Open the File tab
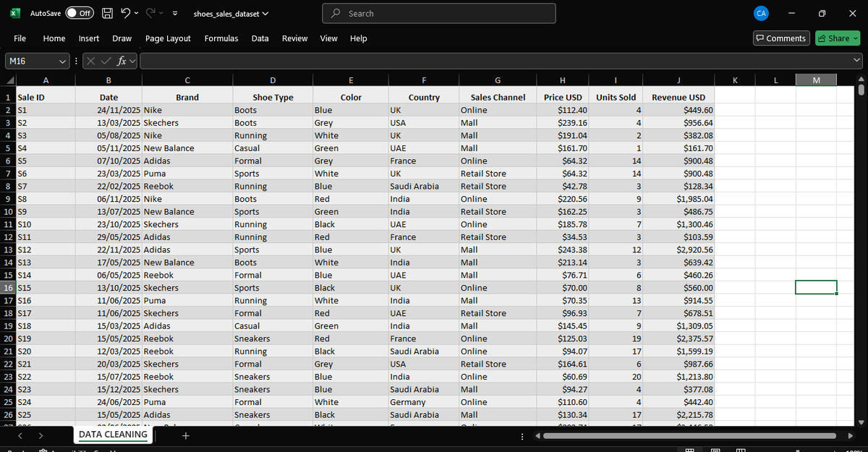 [x=20, y=38]
